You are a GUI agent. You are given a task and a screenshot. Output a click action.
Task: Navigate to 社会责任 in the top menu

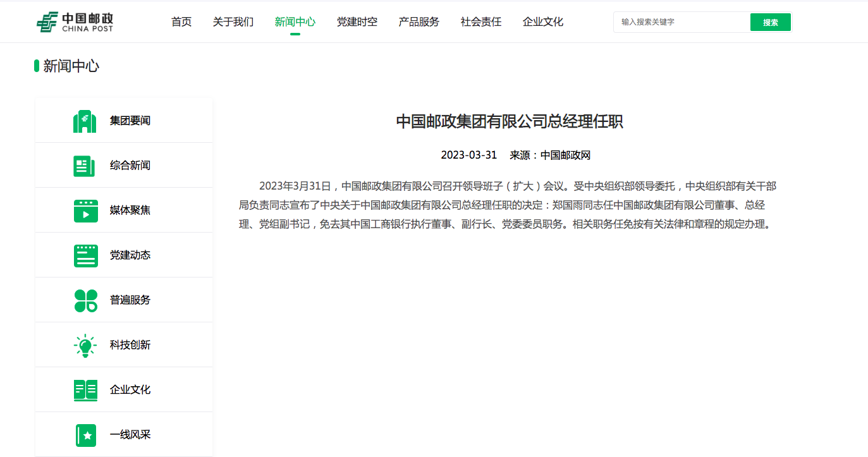coord(481,22)
